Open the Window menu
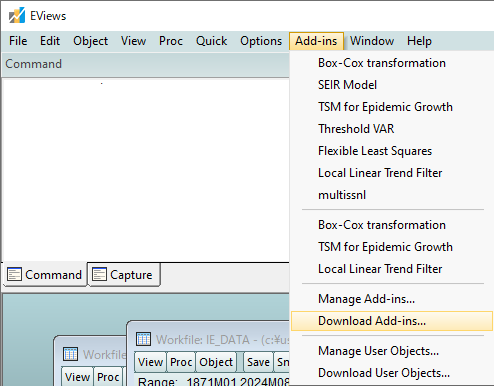This screenshot has height=386, width=494. [x=372, y=41]
